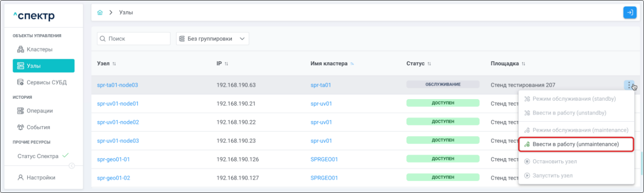Open Операции history page

[40, 111]
